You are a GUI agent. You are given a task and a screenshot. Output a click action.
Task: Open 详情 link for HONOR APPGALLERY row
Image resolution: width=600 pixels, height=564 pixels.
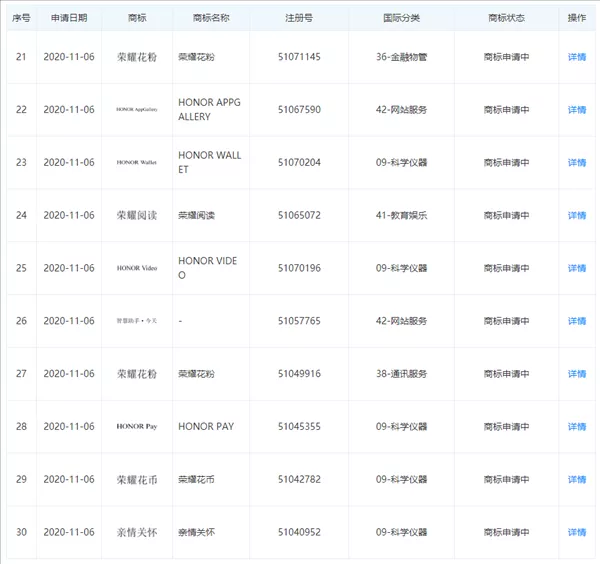click(x=577, y=110)
